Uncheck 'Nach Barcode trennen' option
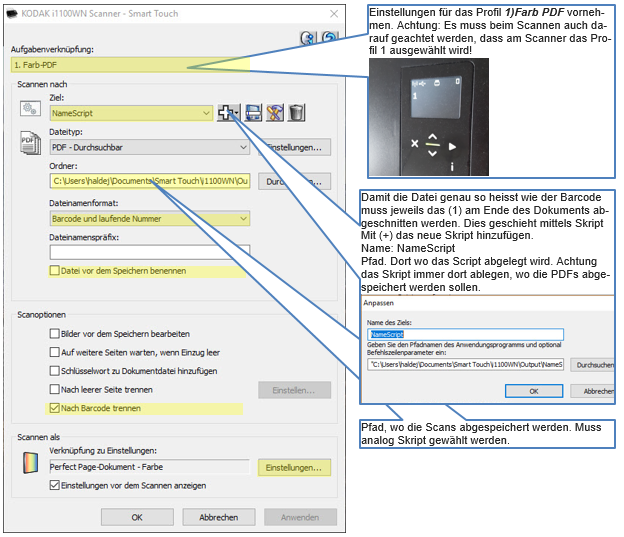This screenshot has width=624, height=537. pyautogui.click(x=55, y=408)
